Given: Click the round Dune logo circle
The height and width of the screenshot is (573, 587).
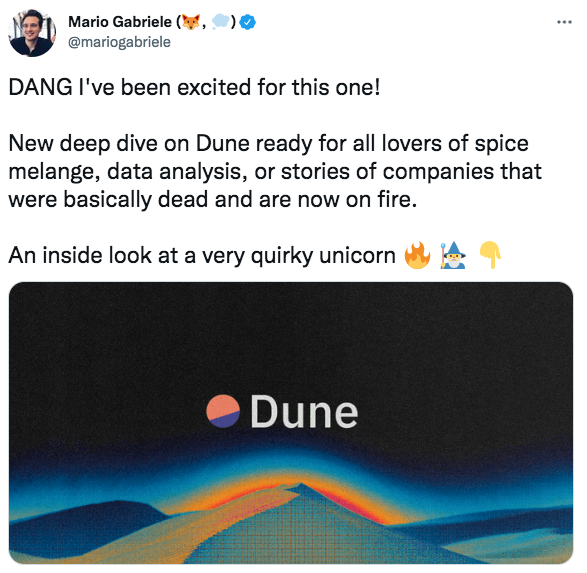Looking at the screenshot, I should [223, 411].
